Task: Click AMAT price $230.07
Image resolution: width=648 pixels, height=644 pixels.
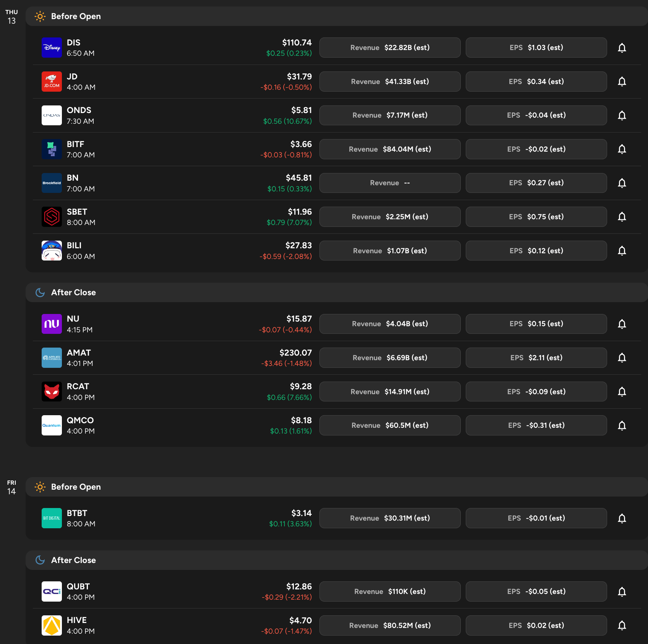Action: (296, 353)
